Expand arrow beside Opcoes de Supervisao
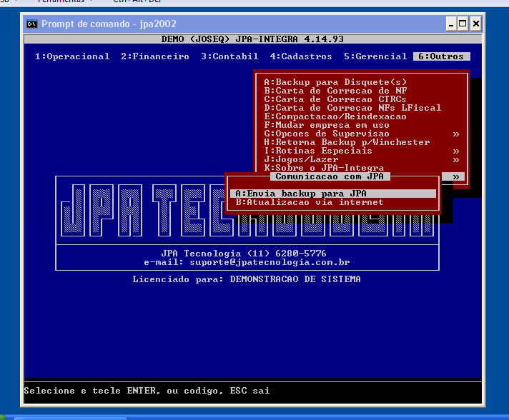Screen dimensions: 509x420 pos(456,134)
